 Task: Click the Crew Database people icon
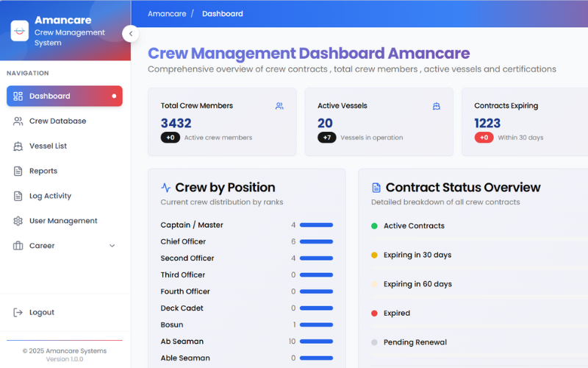18,121
